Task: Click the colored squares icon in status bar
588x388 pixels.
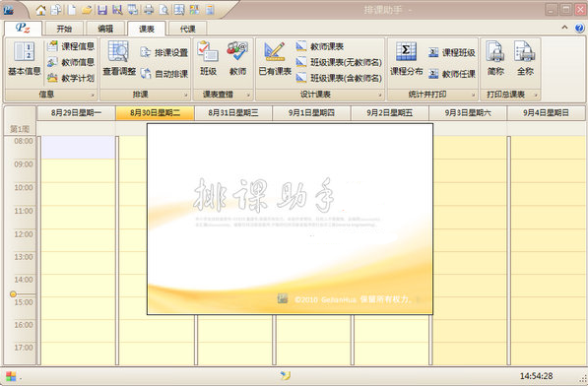Action: pyautogui.click(x=11, y=376)
